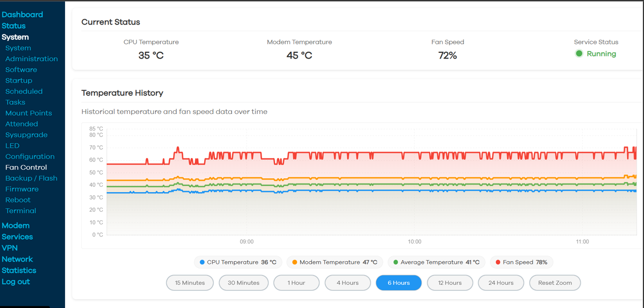Display 24 Hours of temperature history
The image size is (644, 308).
coord(501,283)
